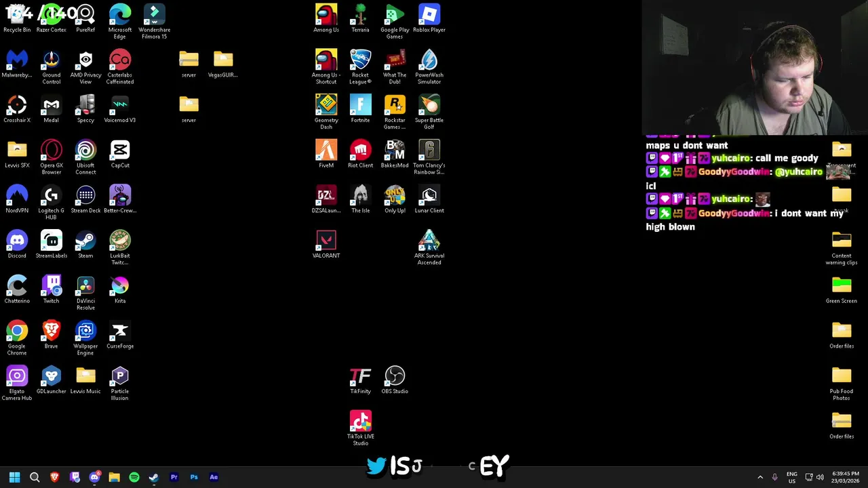
Task: Launch Super Battle Golf
Action: pos(429,112)
